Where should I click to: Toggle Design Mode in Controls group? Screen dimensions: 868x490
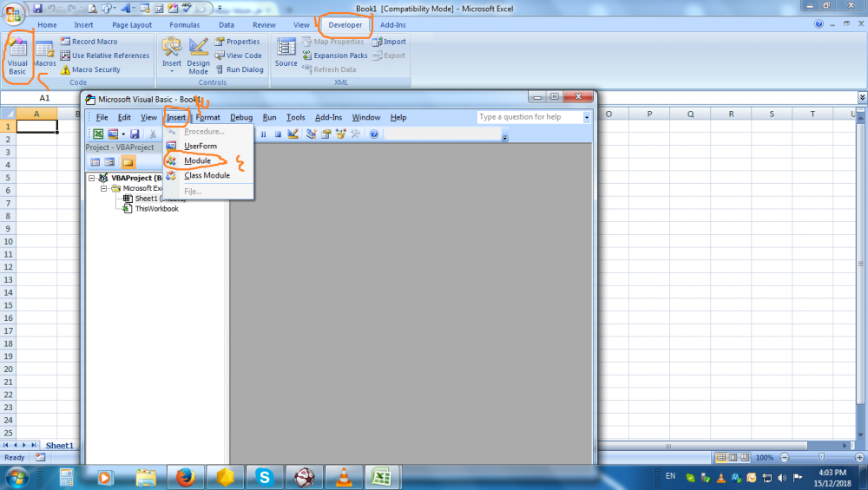198,56
